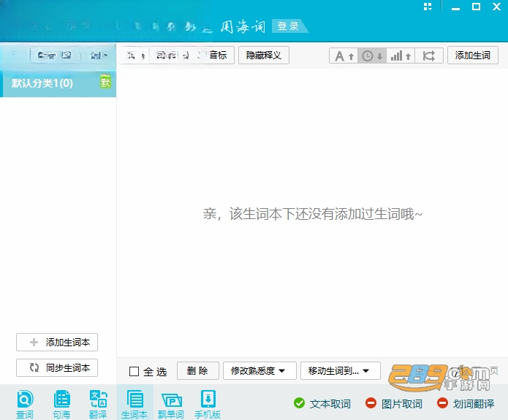This screenshot has width=508, height=420.
Task: Open the 移动生词到... move words dropdown
Action: point(340,371)
